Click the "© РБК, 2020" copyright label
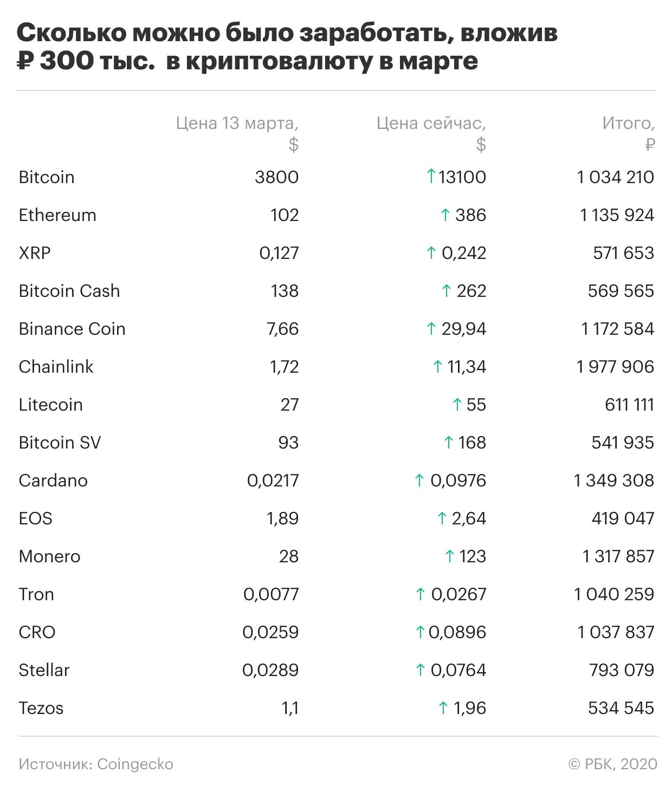 pyautogui.click(x=612, y=764)
